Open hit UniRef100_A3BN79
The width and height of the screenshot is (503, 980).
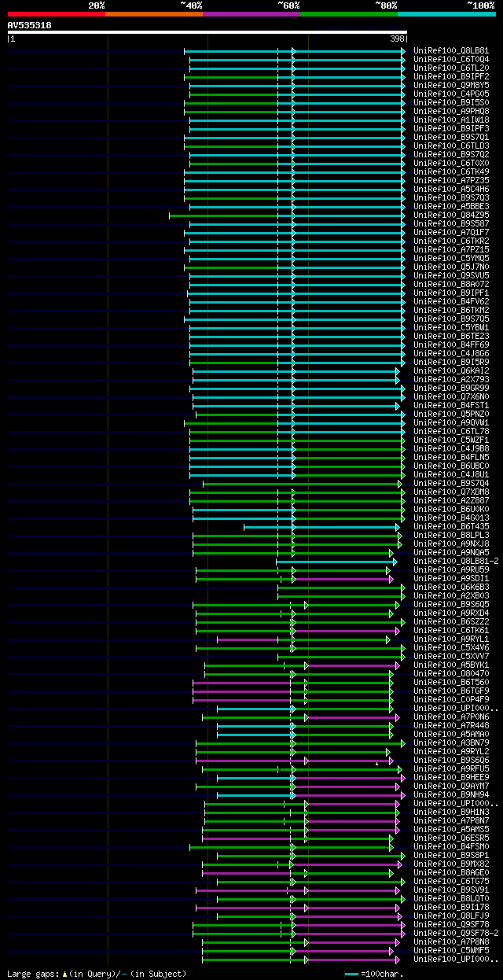tap(451, 742)
